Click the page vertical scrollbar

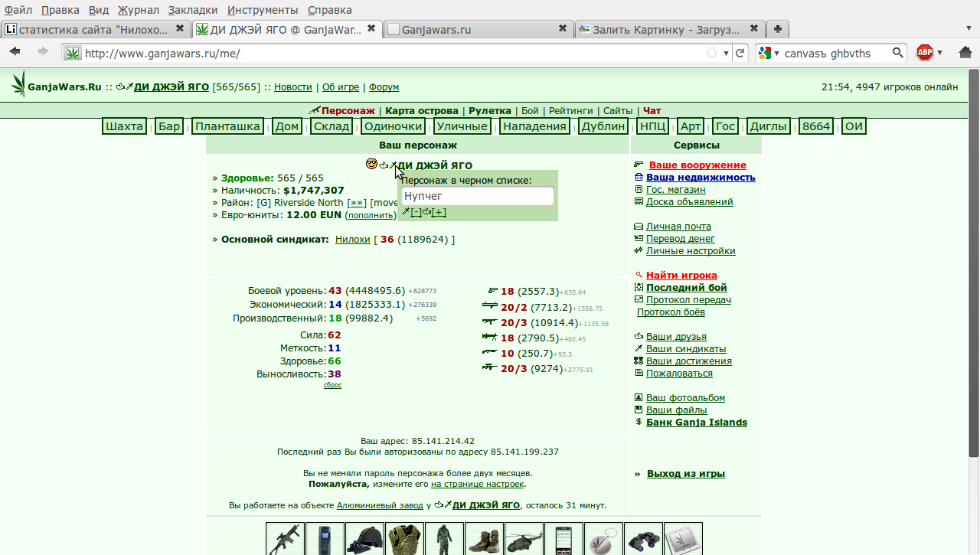pos(973,263)
